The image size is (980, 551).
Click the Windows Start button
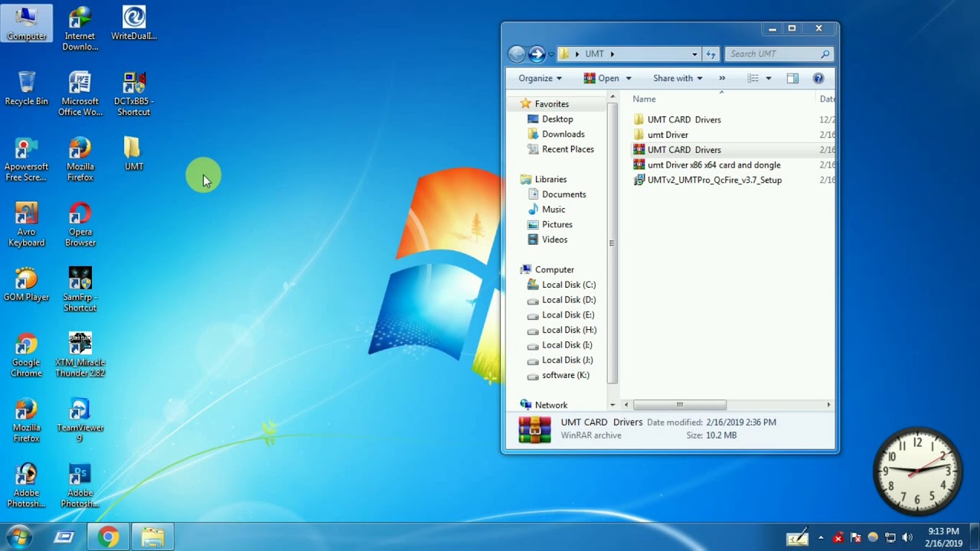tap(18, 536)
